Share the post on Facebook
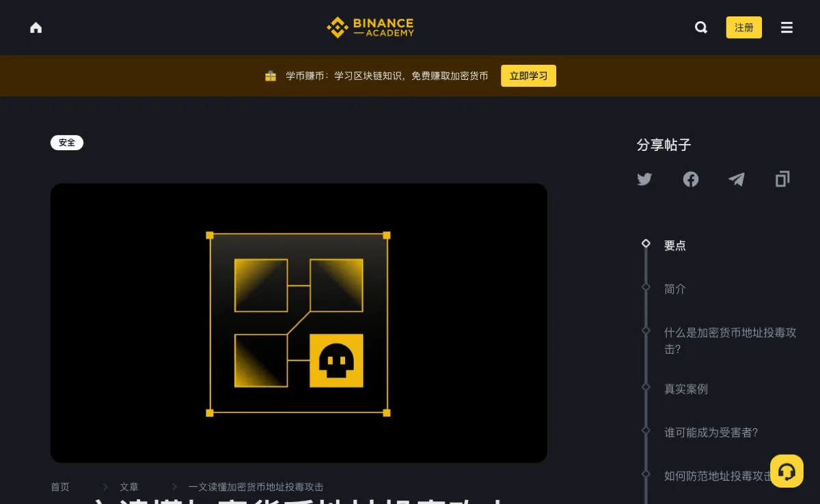This screenshot has height=504, width=820. (x=691, y=179)
